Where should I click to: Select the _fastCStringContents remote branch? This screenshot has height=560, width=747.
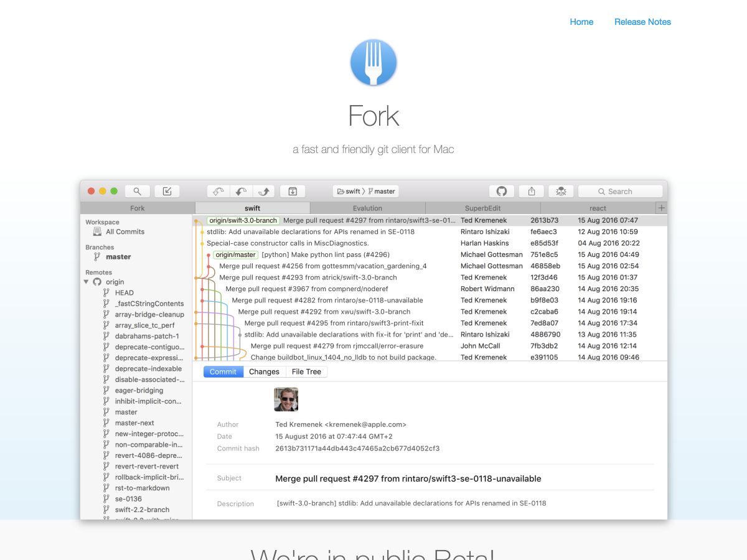(149, 304)
